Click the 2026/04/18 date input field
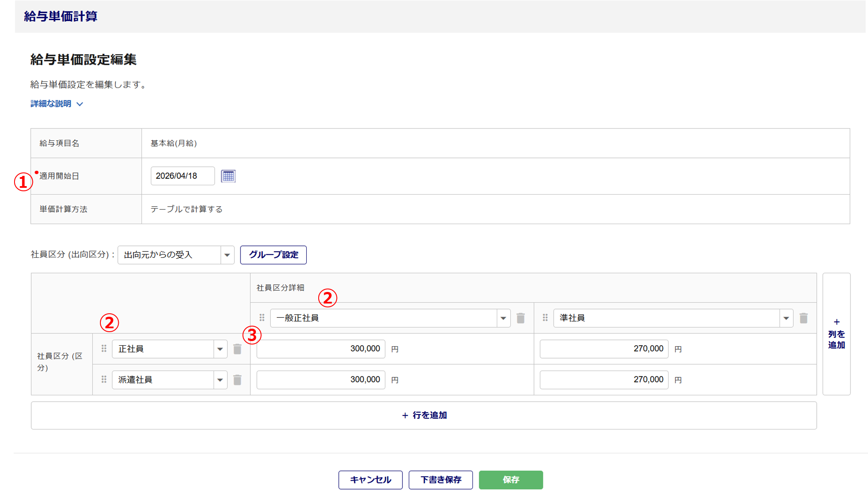The width and height of the screenshot is (868, 502). [x=182, y=176]
